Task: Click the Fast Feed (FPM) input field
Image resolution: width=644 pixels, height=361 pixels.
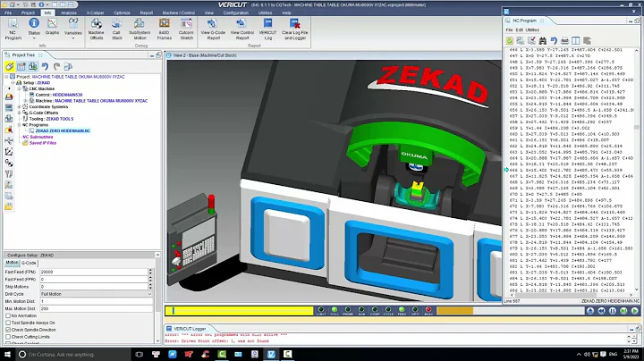Action: 94,272
